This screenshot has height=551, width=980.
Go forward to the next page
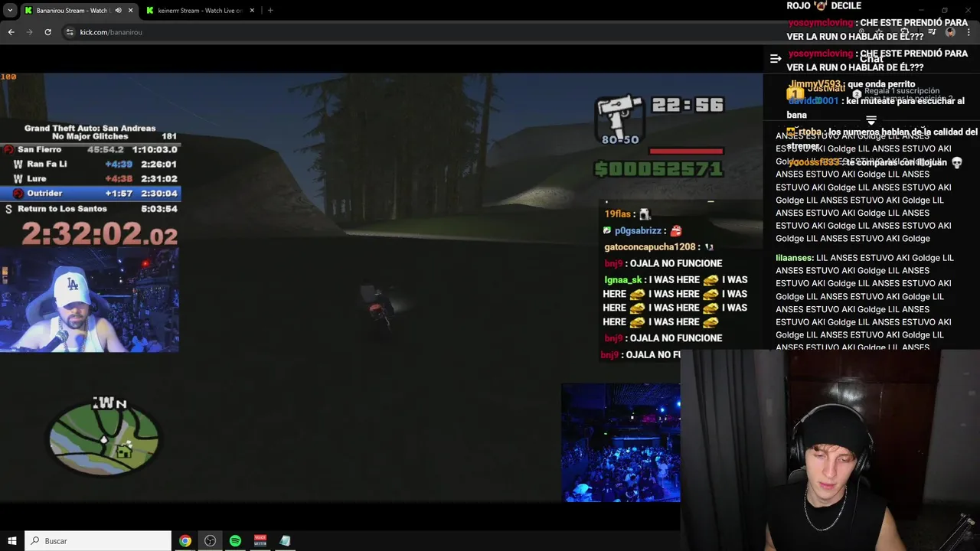click(29, 32)
